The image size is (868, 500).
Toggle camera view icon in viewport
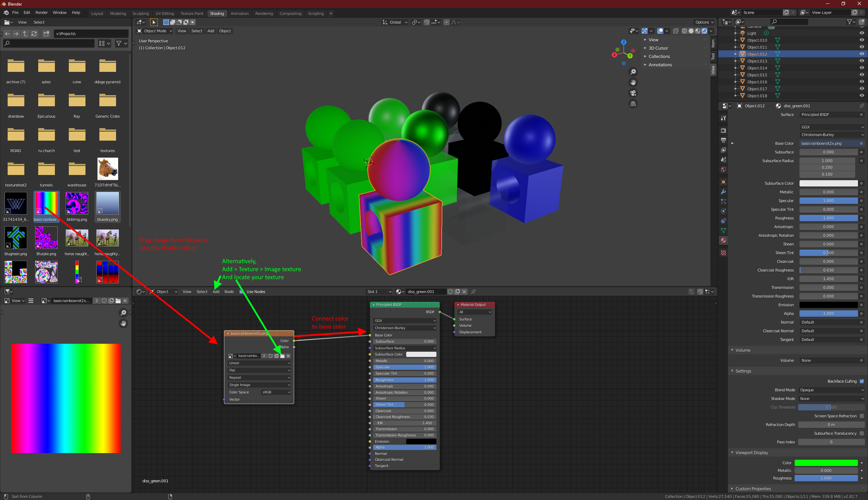[633, 93]
